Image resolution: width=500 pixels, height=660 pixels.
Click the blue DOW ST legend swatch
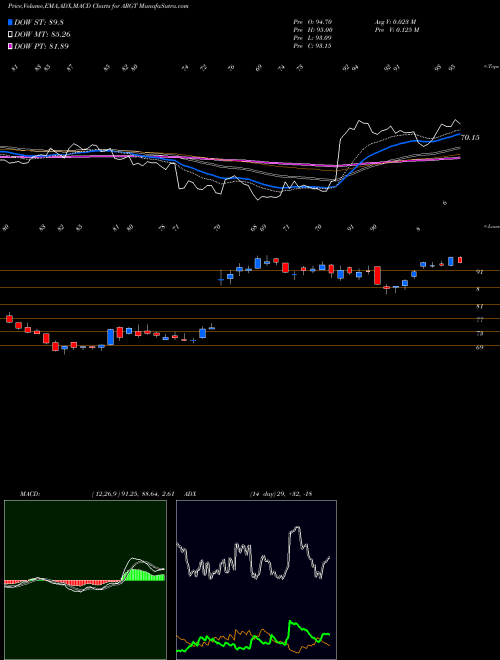(10, 22)
